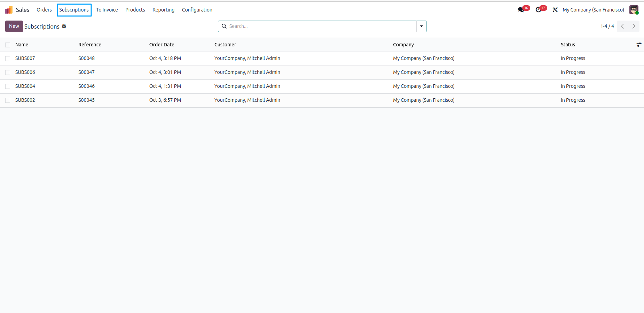Click the In Progress status of SUBS004
The image size is (644, 313).
[x=573, y=86]
